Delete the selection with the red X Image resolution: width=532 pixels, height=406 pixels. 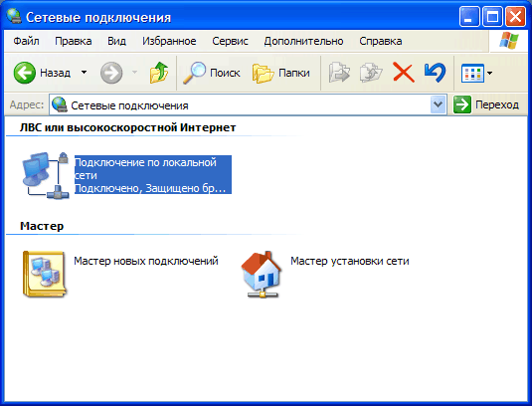(x=404, y=73)
